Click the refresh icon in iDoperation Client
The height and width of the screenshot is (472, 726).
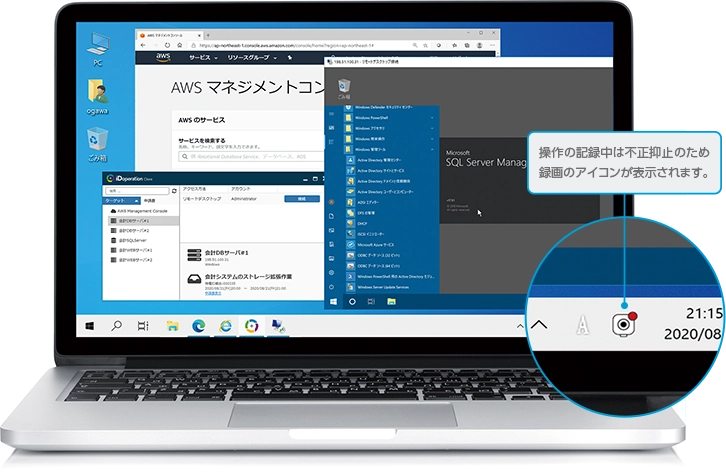[x=176, y=189]
